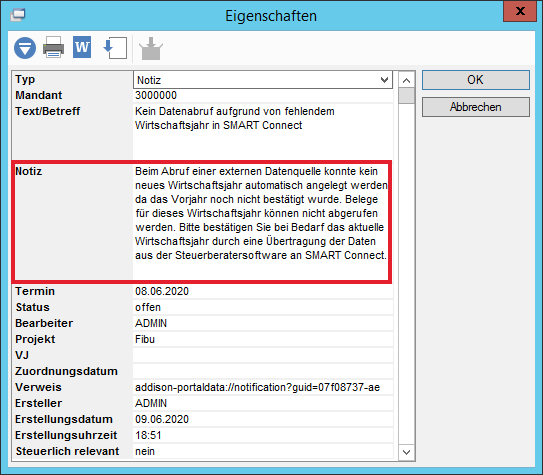
Task: Click the Erstellungsuhrzeit label
Action: pos(66,435)
